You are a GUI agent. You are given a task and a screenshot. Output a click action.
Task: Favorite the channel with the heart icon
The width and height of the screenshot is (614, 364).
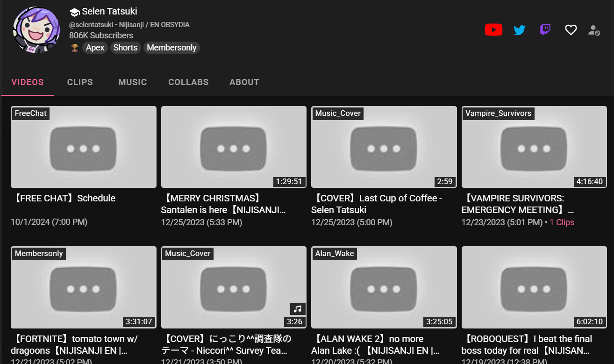point(571,30)
